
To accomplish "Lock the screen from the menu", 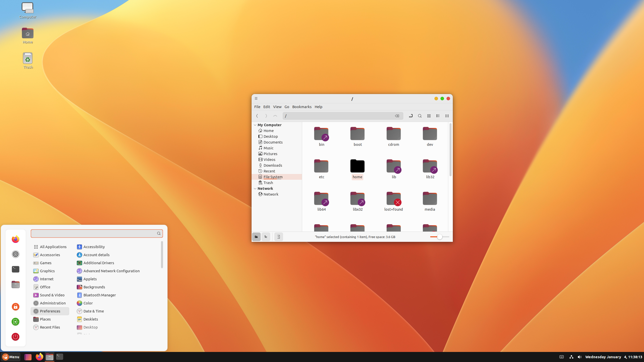I will pyautogui.click(x=16, y=307).
